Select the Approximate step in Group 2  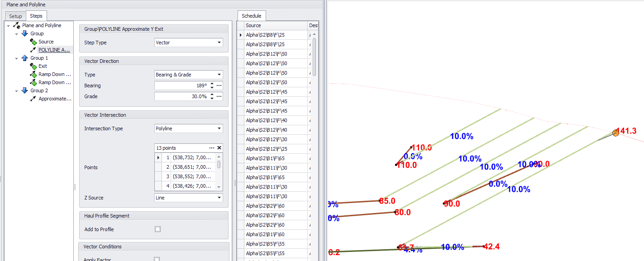(54, 99)
